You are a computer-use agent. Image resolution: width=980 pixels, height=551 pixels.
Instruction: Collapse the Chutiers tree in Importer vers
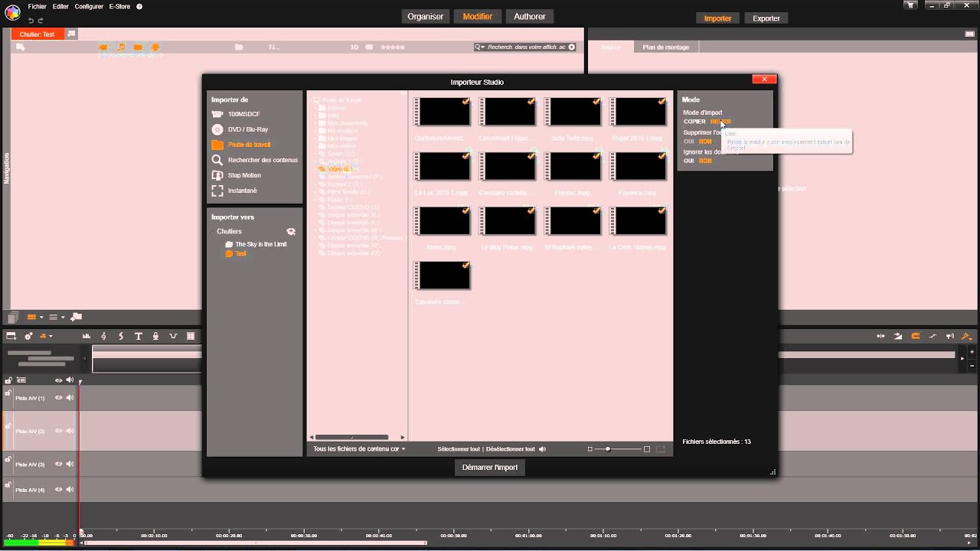point(213,231)
